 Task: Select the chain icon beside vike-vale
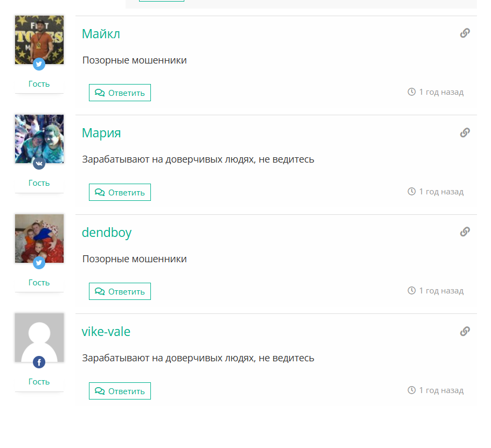pyautogui.click(x=465, y=331)
